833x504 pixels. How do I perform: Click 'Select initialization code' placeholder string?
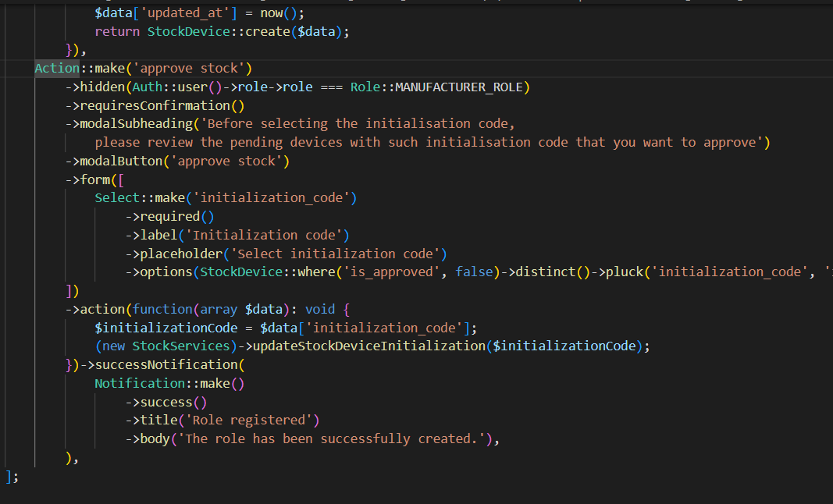pos(335,254)
